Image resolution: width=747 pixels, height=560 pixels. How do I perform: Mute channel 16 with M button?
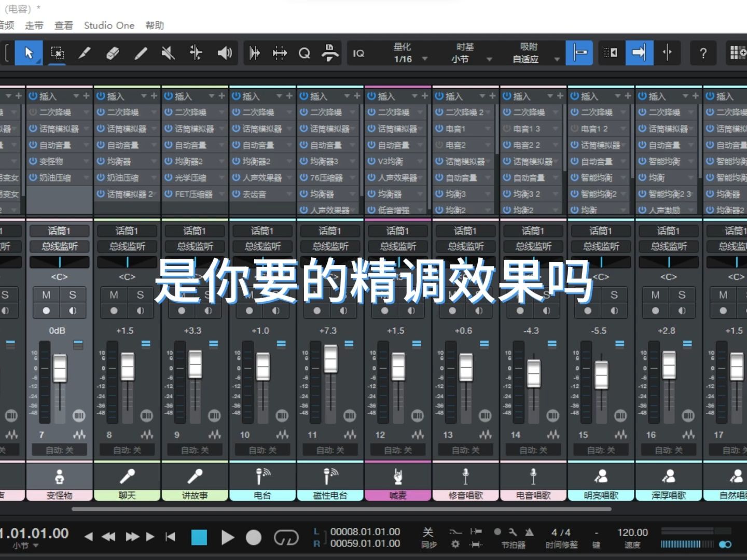click(655, 295)
